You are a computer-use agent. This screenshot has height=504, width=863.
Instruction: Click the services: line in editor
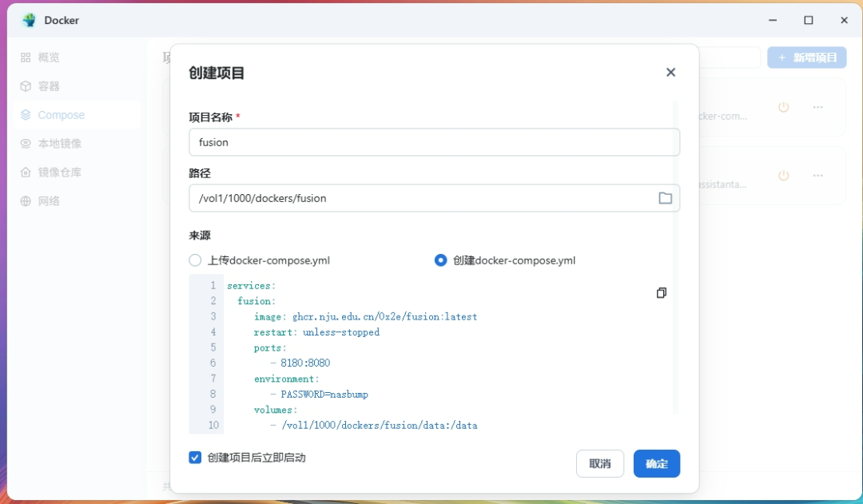click(251, 286)
